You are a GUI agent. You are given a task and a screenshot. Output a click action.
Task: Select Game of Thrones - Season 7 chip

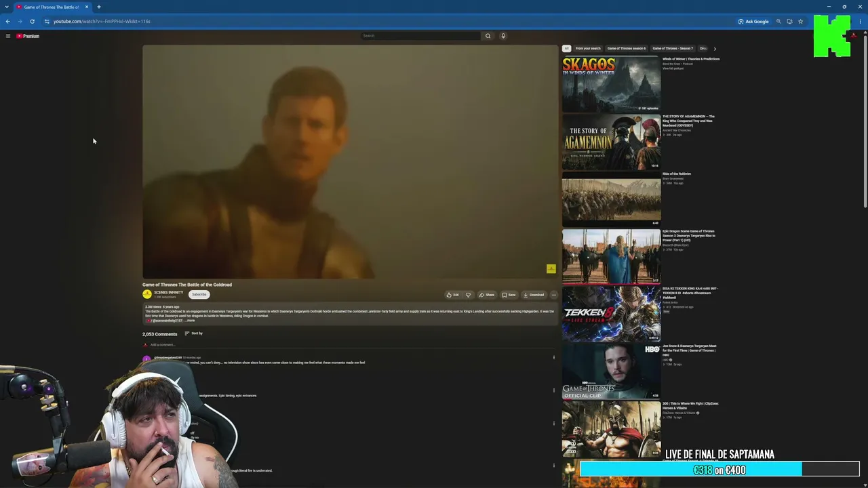click(673, 48)
